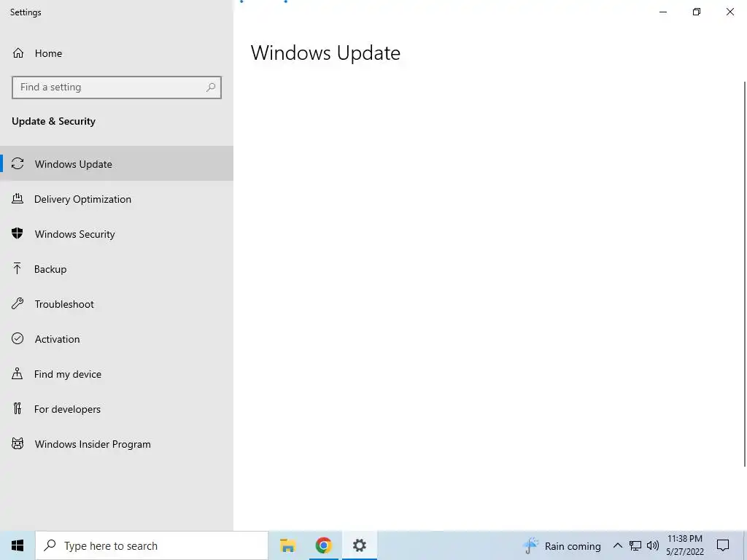
Task: Click the magnifier icon in Find a setting
Action: click(x=211, y=87)
